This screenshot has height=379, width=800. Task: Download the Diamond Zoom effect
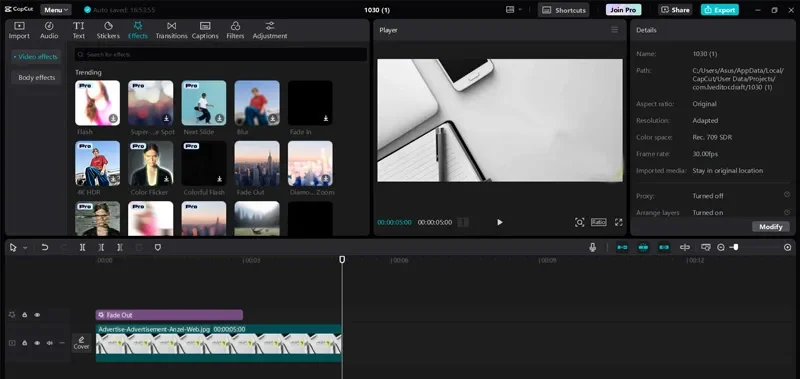(326, 179)
